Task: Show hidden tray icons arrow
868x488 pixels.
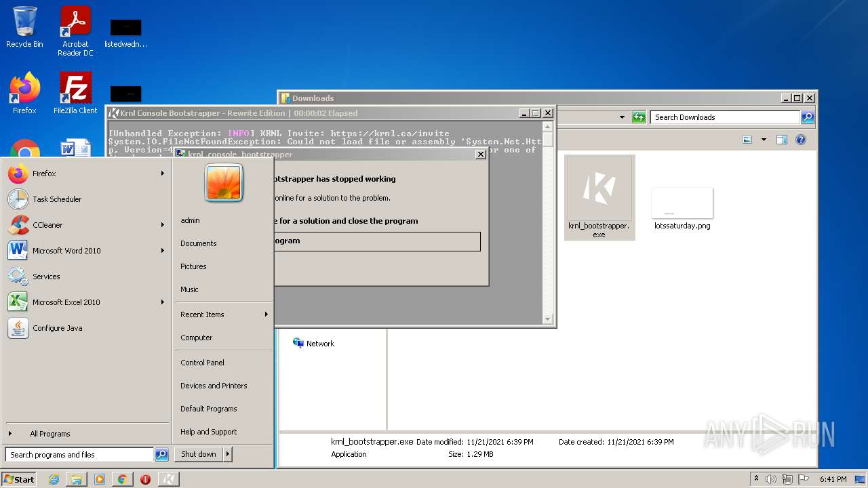Action: [x=756, y=479]
